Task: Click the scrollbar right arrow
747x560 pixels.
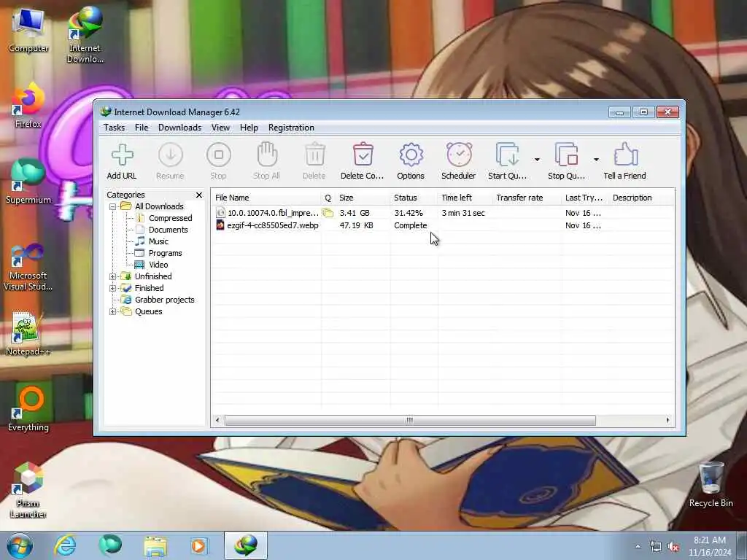Action: point(667,420)
